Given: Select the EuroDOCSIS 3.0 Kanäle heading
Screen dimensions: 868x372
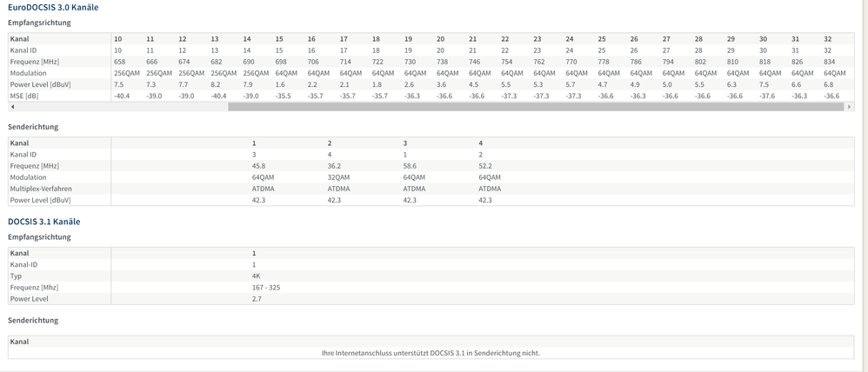Looking at the screenshot, I should click(53, 8).
